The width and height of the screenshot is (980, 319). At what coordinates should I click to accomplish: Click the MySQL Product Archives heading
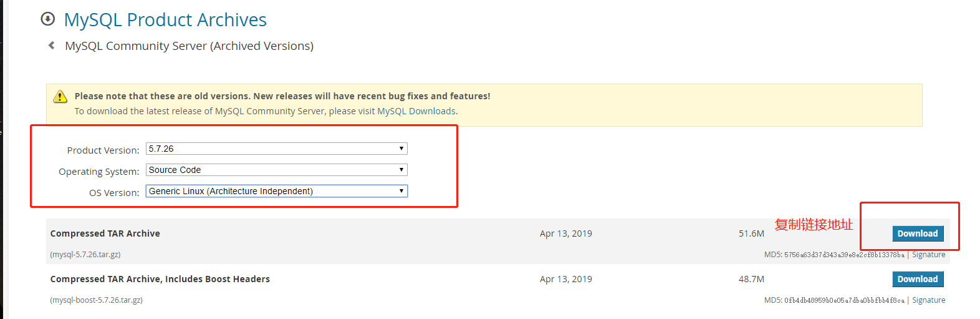165,20
